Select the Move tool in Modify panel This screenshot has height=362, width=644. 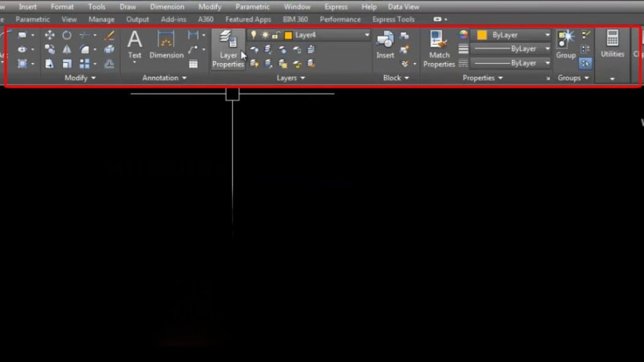(50, 35)
